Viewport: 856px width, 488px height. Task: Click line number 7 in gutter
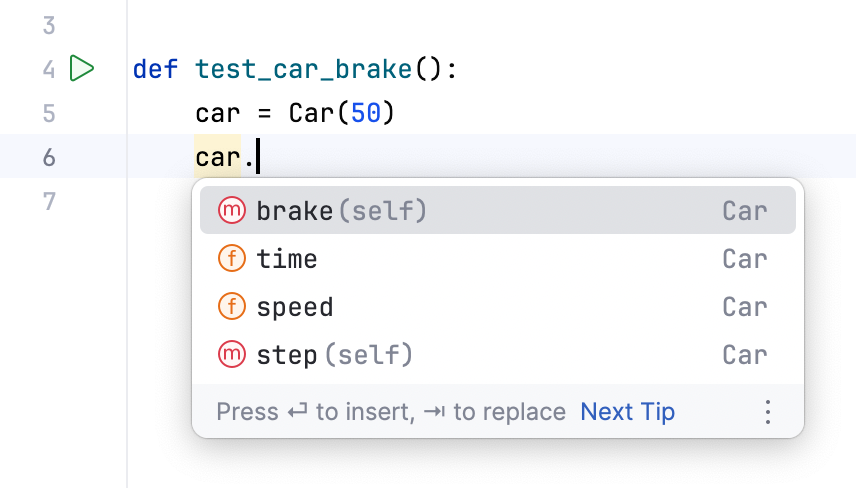coord(49,202)
